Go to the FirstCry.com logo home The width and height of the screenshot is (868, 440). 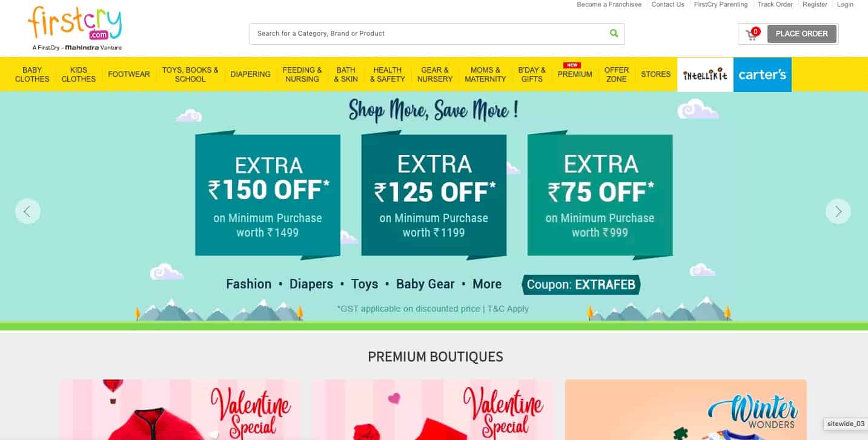point(75,28)
